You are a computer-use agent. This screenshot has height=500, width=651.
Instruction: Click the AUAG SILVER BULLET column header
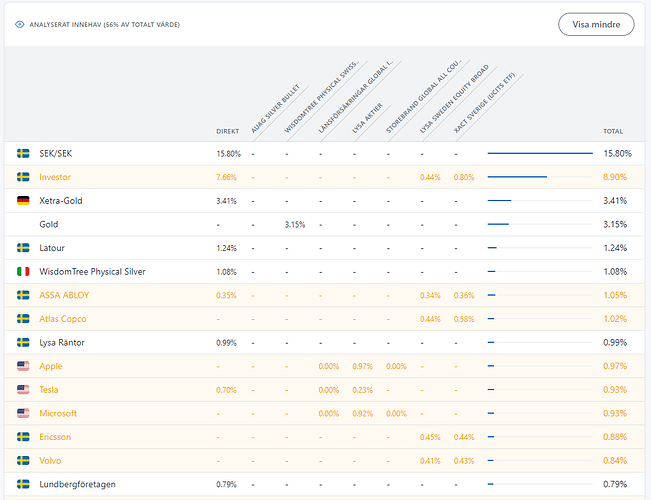point(275,109)
